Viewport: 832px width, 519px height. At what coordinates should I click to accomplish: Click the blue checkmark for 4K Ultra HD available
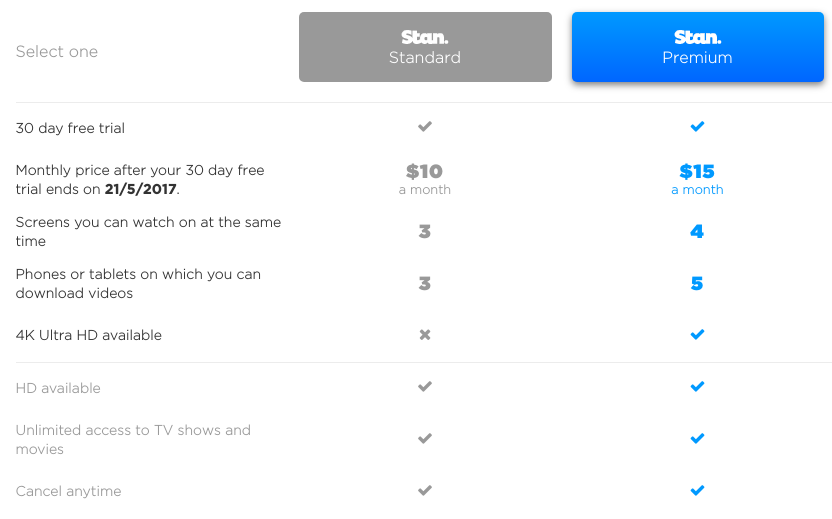[697, 334]
